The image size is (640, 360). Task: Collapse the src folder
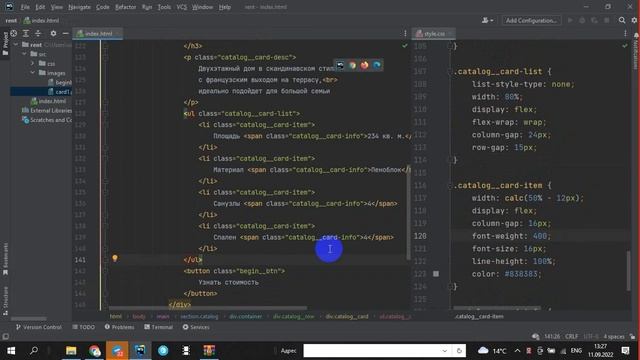click(24, 54)
